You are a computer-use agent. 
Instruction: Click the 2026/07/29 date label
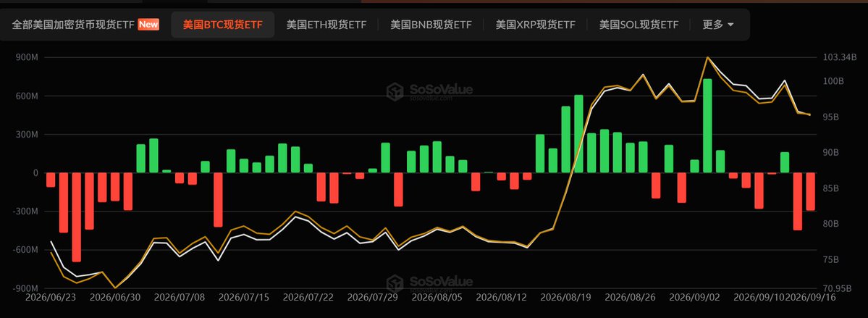coord(373,297)
